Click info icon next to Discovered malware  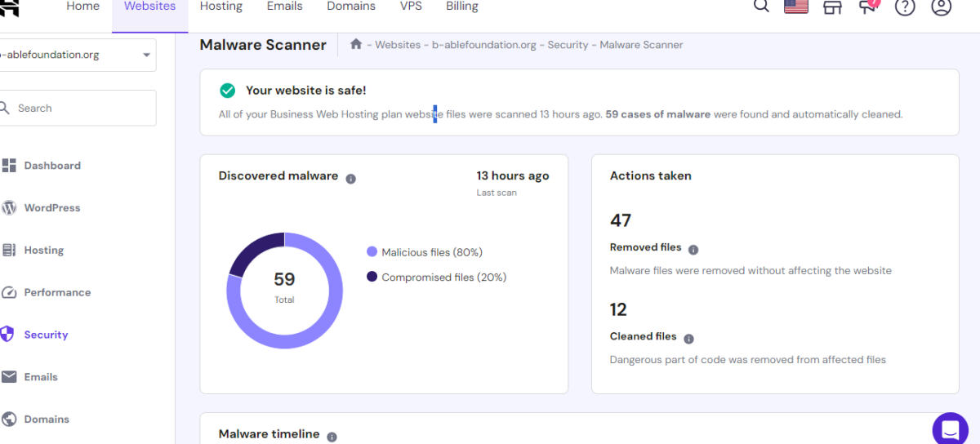350,179
